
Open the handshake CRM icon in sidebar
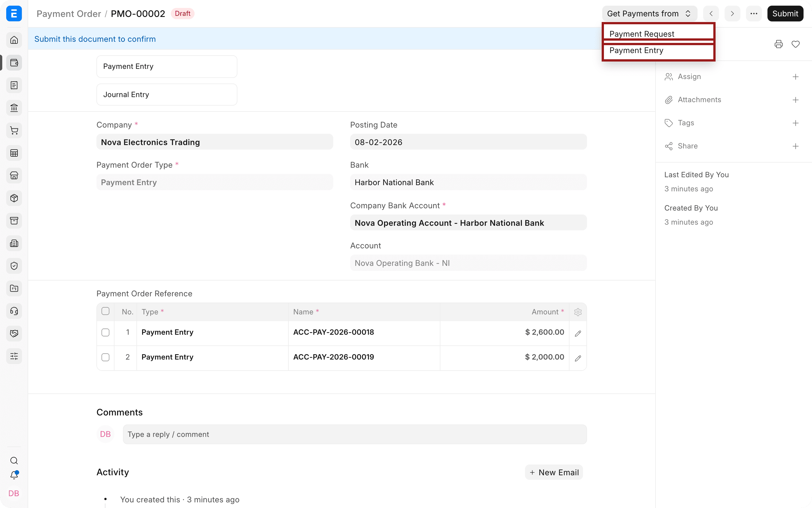pos(14,334)
